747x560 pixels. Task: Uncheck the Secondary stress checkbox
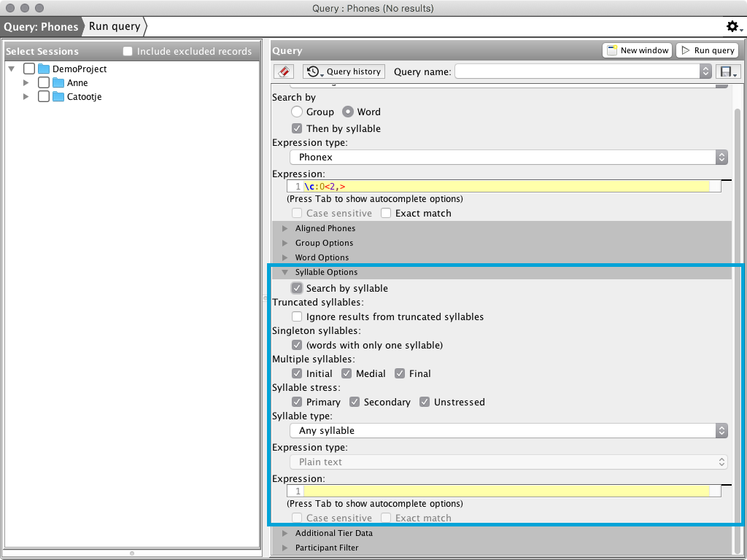click(x=355, y=402)
